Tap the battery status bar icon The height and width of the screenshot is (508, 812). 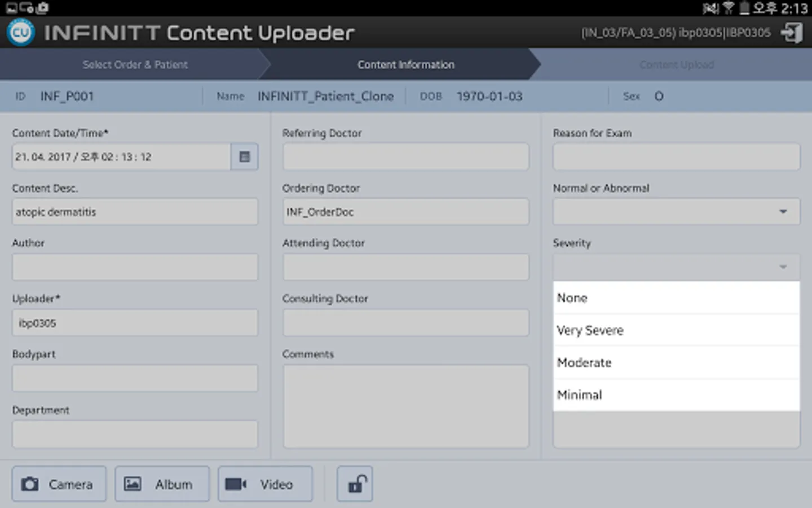(x=744, y=8)
